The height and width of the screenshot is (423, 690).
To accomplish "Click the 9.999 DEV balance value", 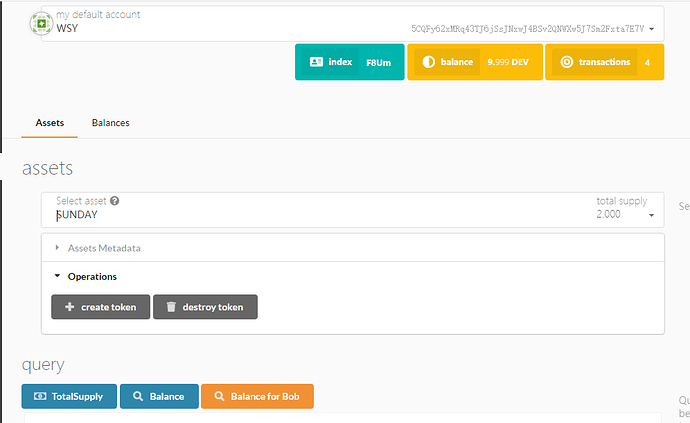I will pos(507,62).
